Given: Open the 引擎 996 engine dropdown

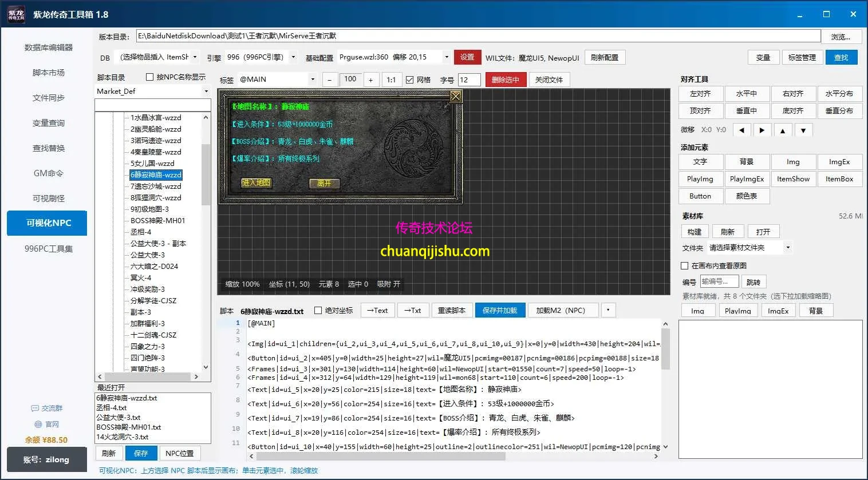Looking at the screenshot, I should click(261, 57).
